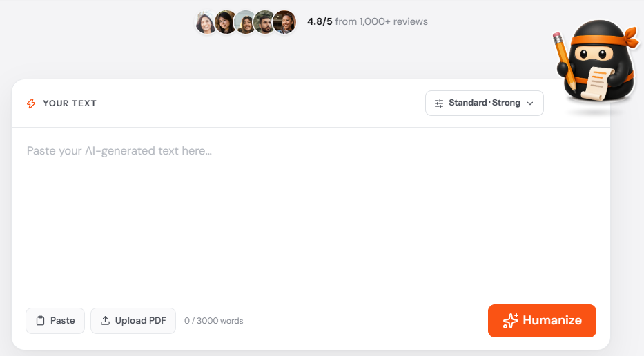
Task: Click the Paste button
Action: coord(55,321)
